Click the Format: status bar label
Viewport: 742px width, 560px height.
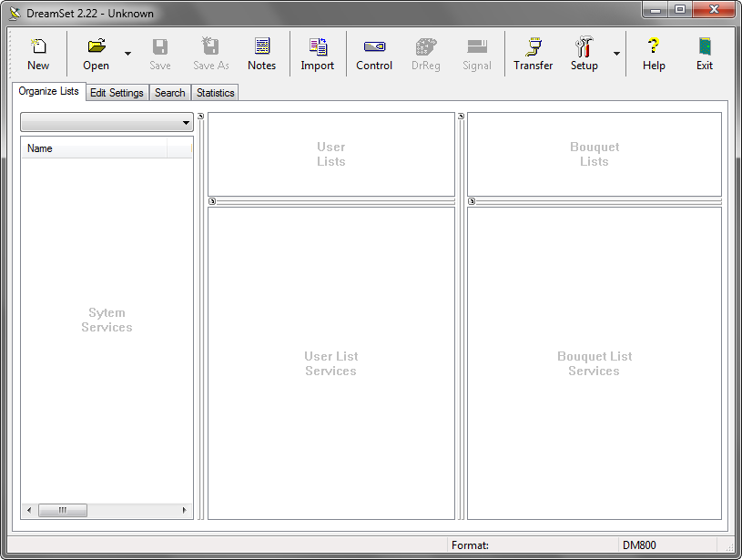[x=470, y=545]
